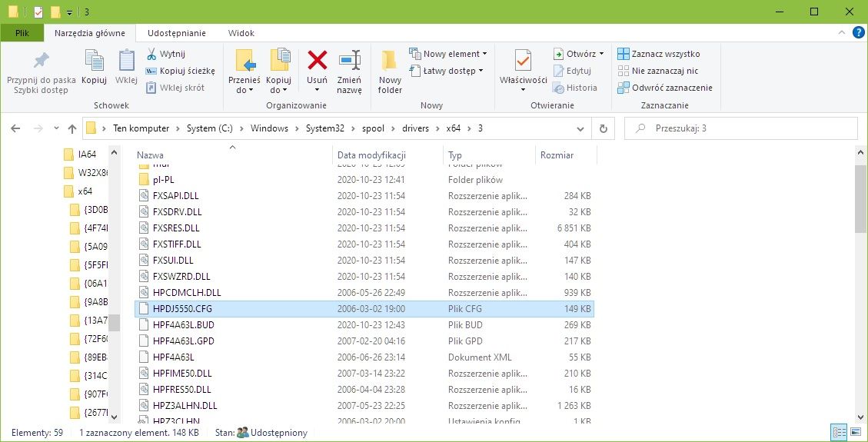Rename file with Zmień nazwę

(349, 72)
